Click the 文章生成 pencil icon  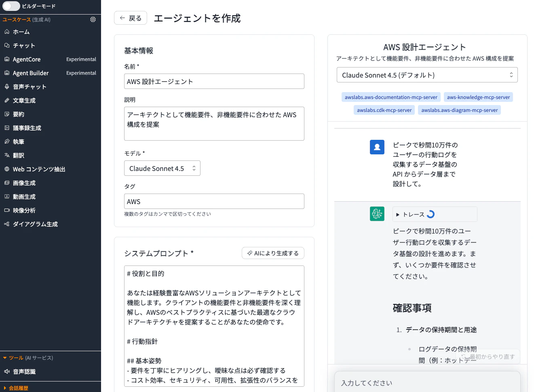[7, 100]
